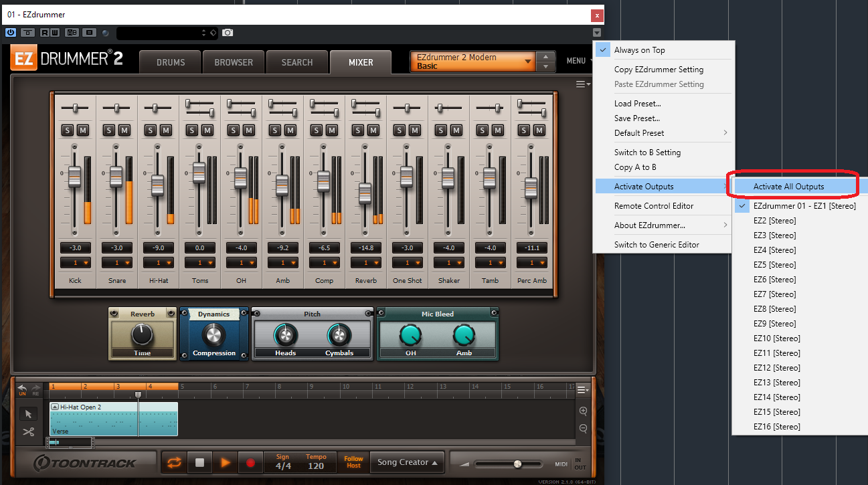The height and width of the screenshot is (485, 868).
Task: Select the scissors split tool
Action: 28,431
